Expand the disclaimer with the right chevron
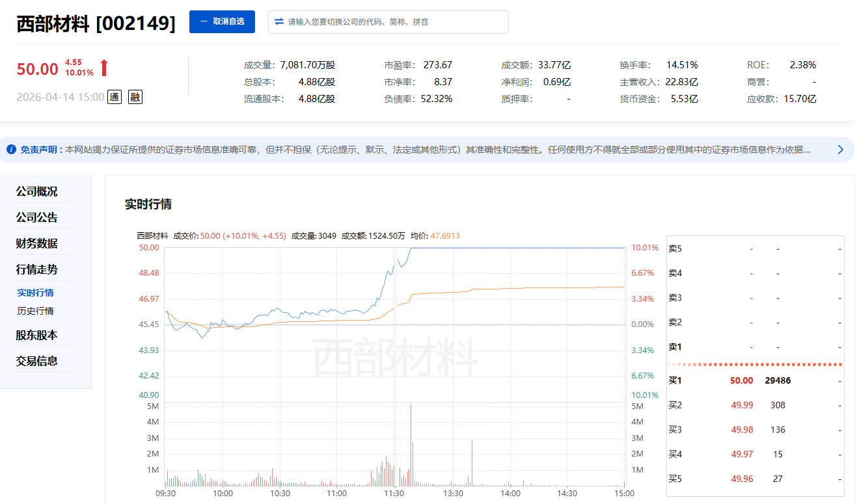Image resolution: width=855 pixels, height=504 pixels. pos(840,150)
